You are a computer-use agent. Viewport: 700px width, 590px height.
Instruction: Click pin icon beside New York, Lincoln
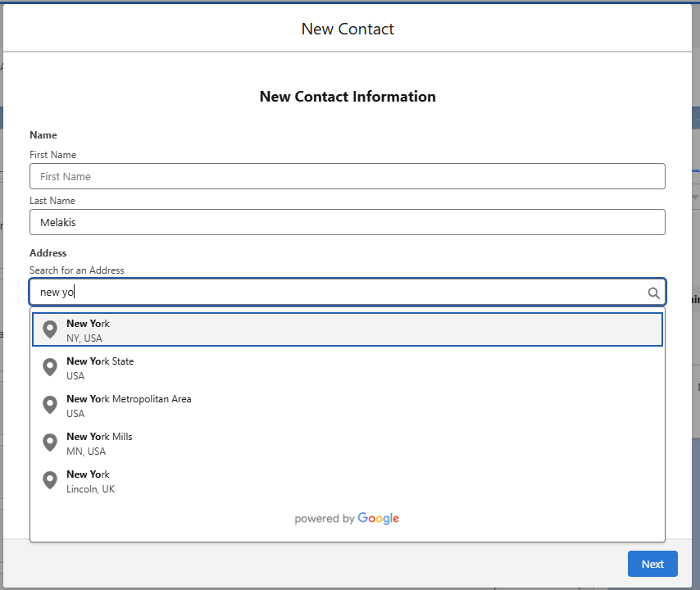pyautogui.click(x=50, y=480)
